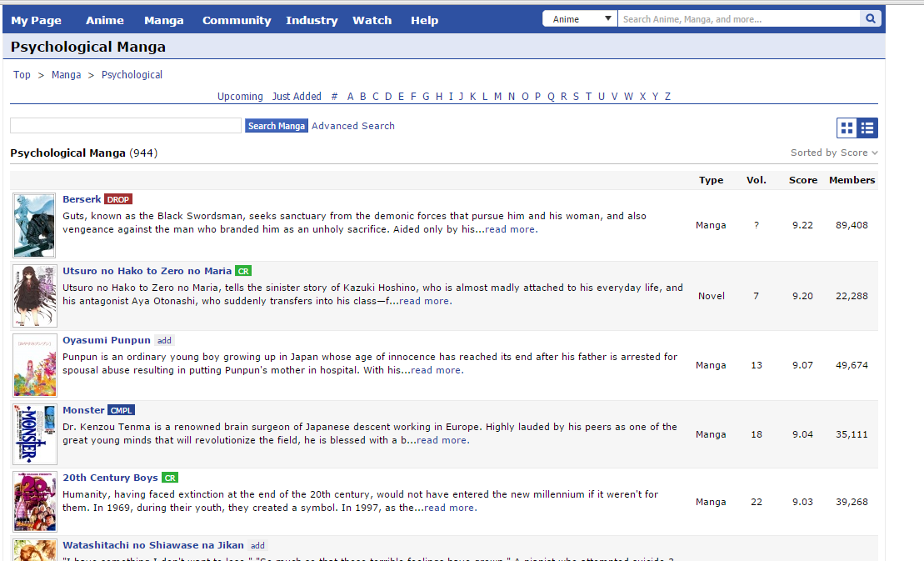Click add beside Watashitachi no Shiawase na Jikan

[257, 545]
